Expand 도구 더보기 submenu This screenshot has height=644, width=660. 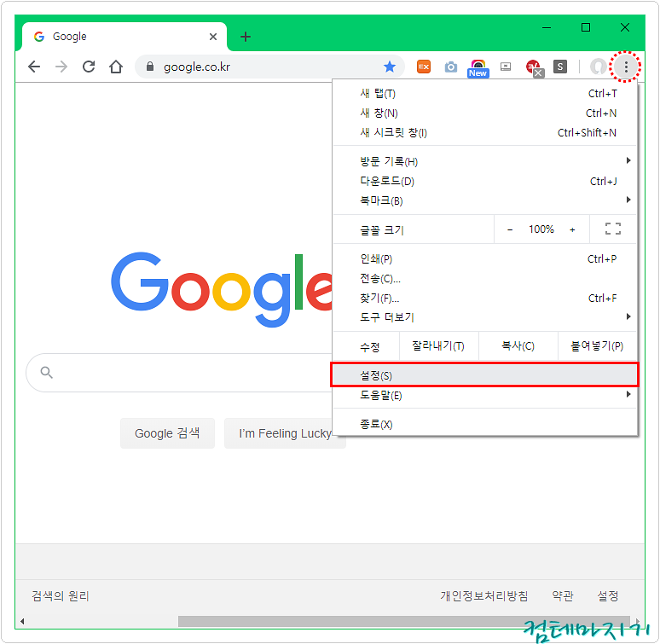(x=484, y=317)
